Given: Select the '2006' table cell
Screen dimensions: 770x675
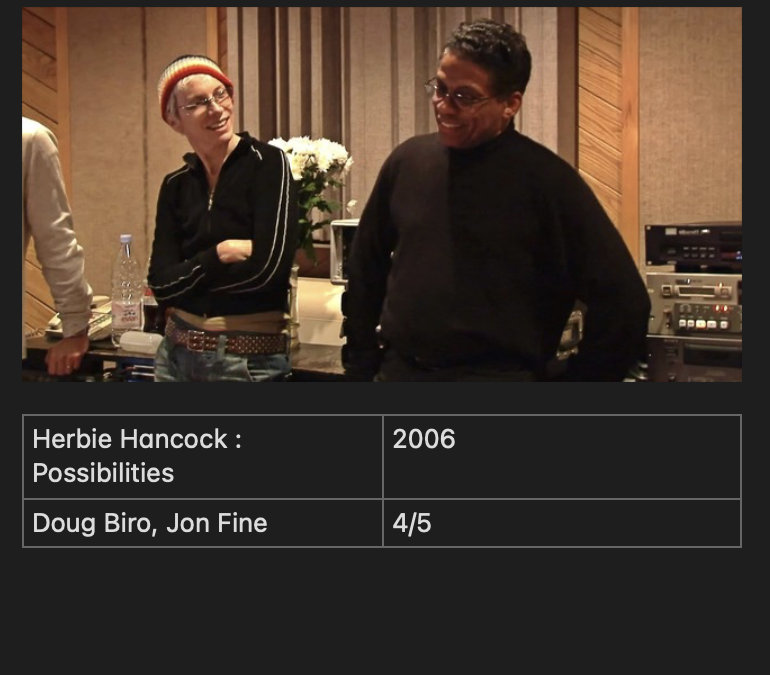Looking at the screenshot, I should (562, 457).
